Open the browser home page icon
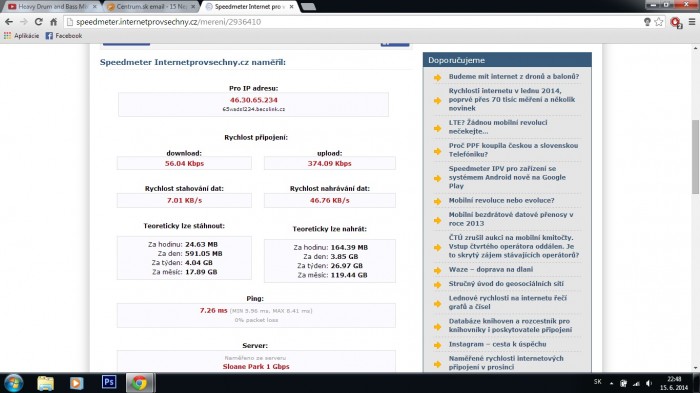 pos(53,21)
